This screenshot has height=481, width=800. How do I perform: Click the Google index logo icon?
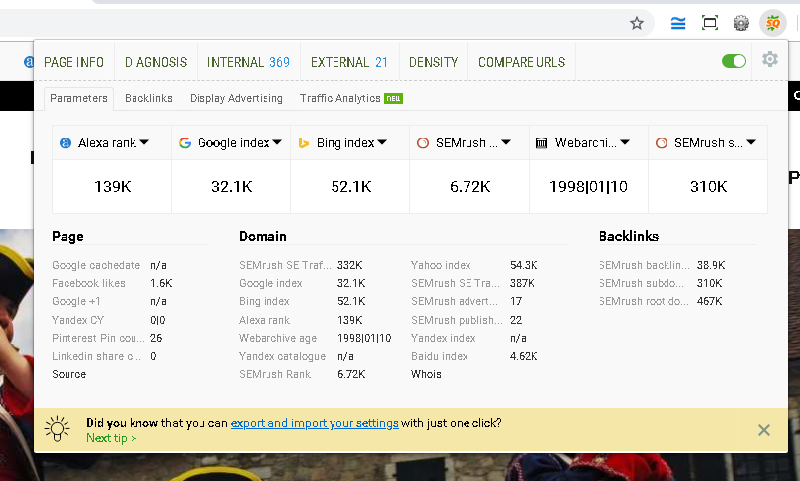coord(185,143)
